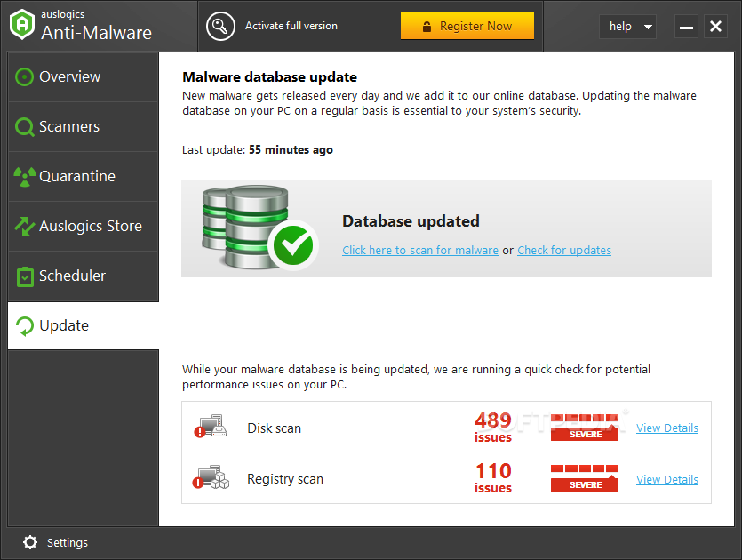742x560 pixels.
Task: Click the key icon beside Activate full version
Action: pos(220,26)
